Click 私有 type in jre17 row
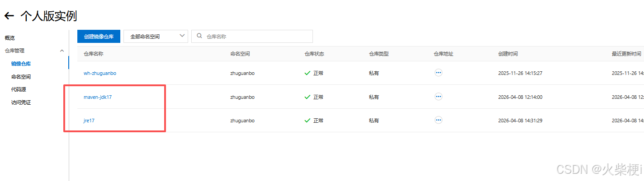This screenshot has height=181, width=644. 374,121
